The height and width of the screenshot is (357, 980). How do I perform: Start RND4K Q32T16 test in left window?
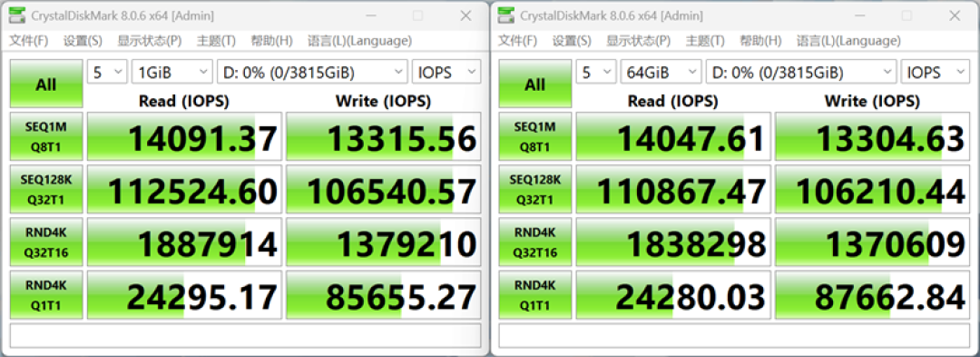coord(46,243)
